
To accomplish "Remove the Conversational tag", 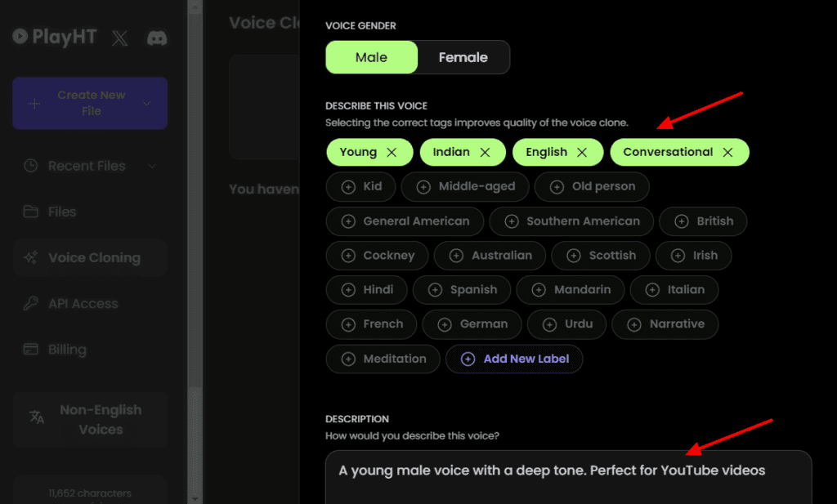I will (x=728, y=152).
